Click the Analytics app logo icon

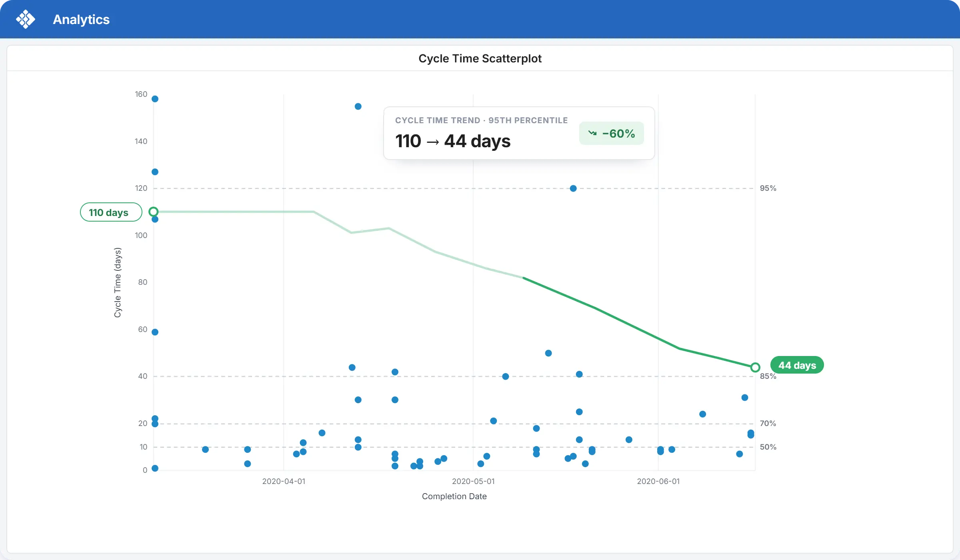(26, 19)
